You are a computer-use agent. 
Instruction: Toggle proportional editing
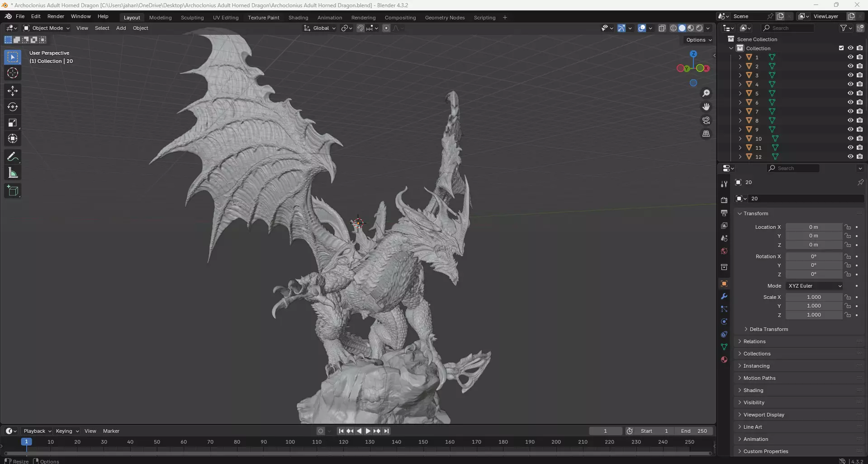tap(386, 28)
